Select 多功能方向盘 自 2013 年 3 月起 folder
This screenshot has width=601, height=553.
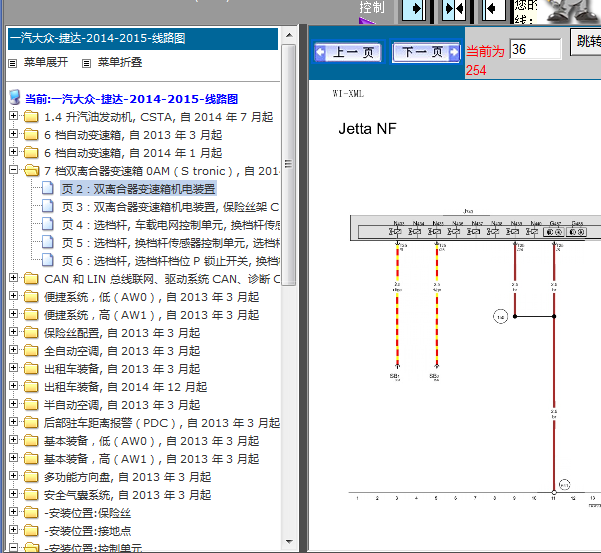click(127, 477)
